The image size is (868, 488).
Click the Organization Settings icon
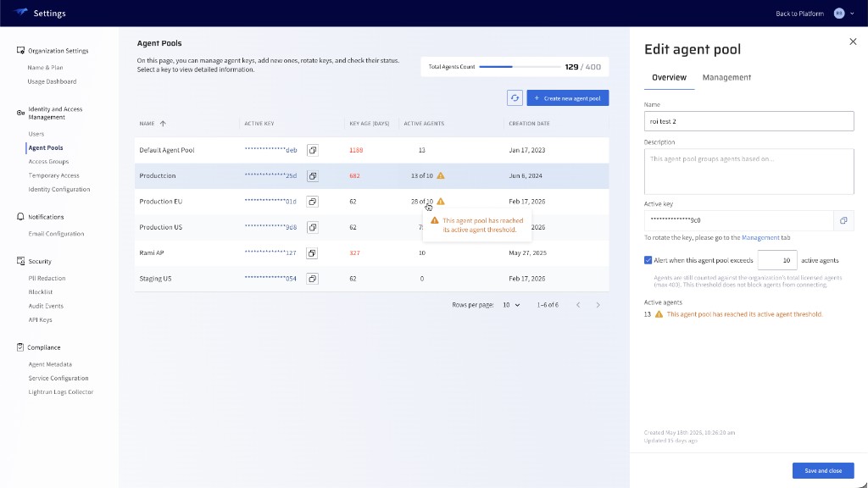click(x=20, y=50)
